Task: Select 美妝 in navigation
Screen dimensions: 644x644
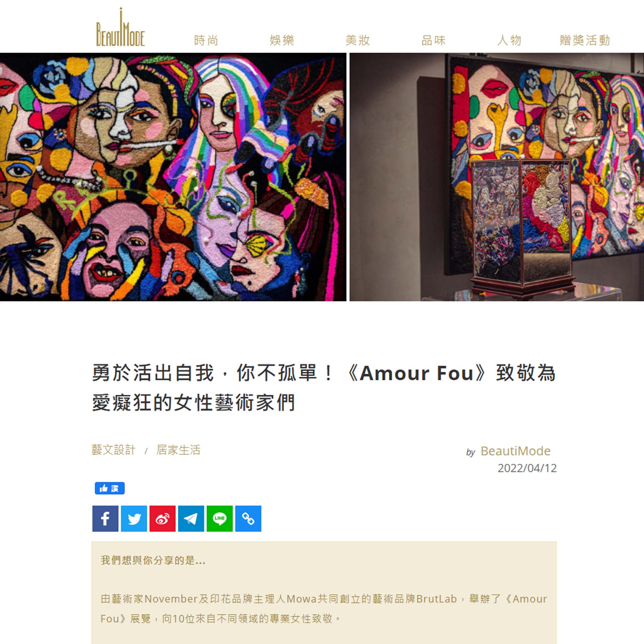Action: [358, 40]
